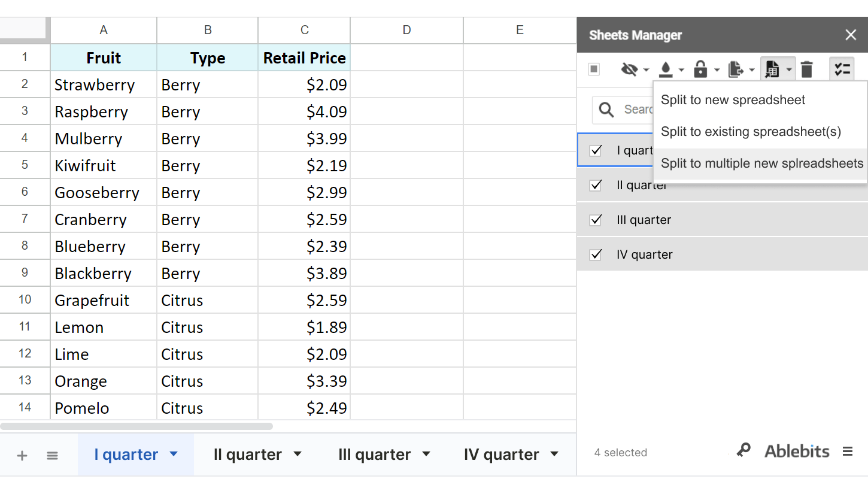Select column A header

point(104,30)
